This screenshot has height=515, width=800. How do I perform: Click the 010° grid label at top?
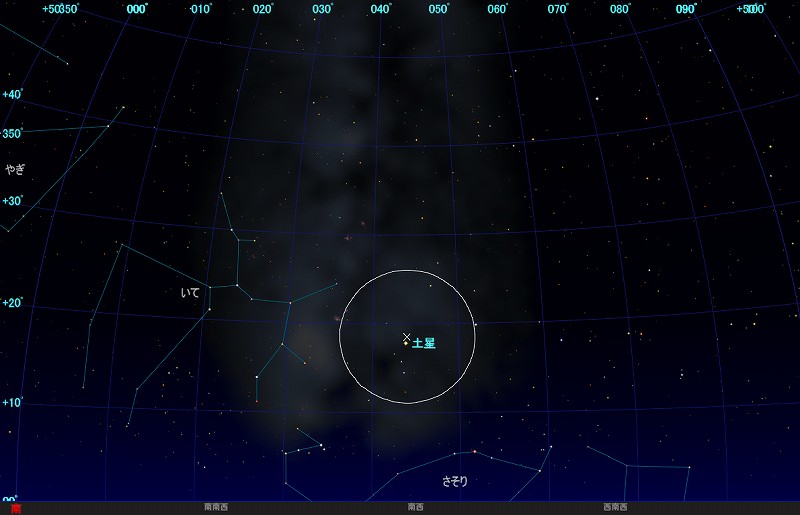[201, 9]
